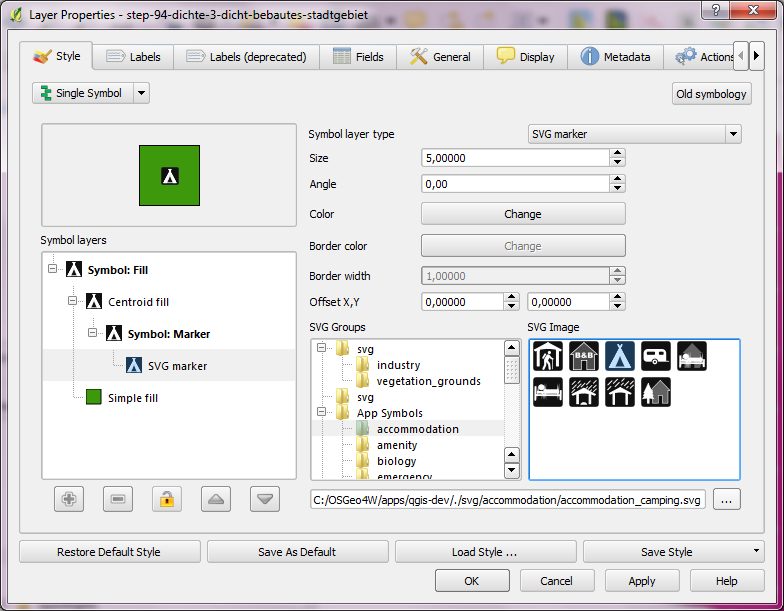784x611 pixels.
Task: Toggle the symbol layer color lock
Action: click(x=167, y=498)
